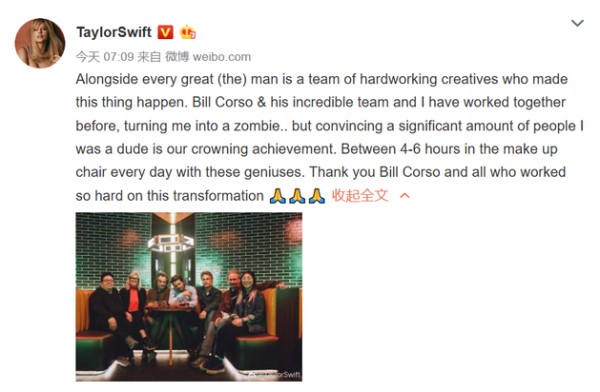Click the last praying hands emoji
This screenshot has height=392, width=600.
point(317,196)
